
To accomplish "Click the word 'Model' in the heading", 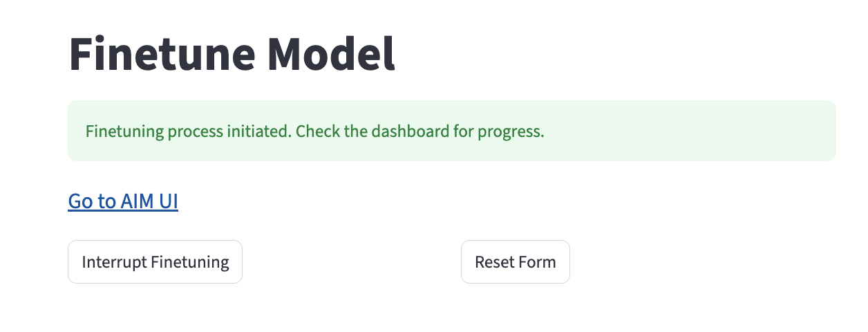I will pos(332,55).
